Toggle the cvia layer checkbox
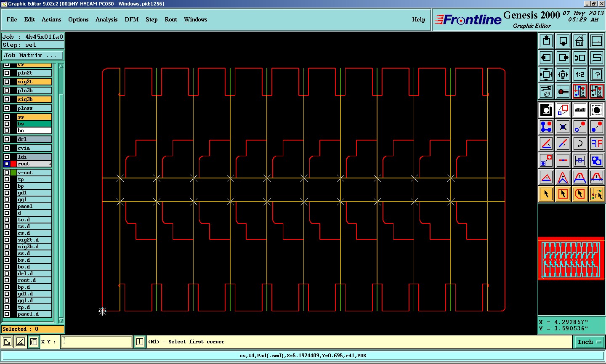This screenshot has height=364, width=606. tap(7, 148)
